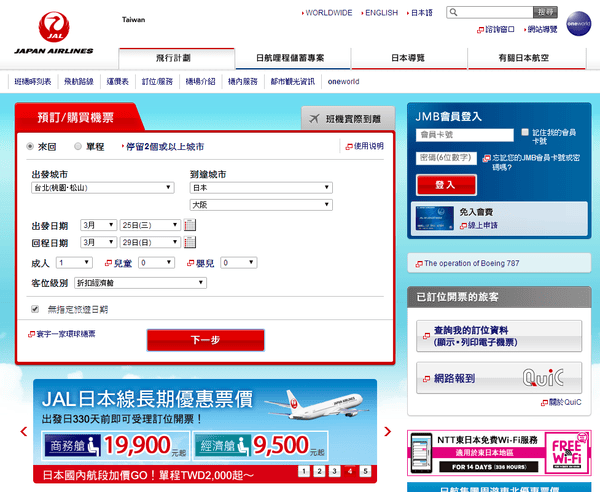Open 客位級別 dropdown 折扣經濟艙
600x492 pixels.
[140, 283]
